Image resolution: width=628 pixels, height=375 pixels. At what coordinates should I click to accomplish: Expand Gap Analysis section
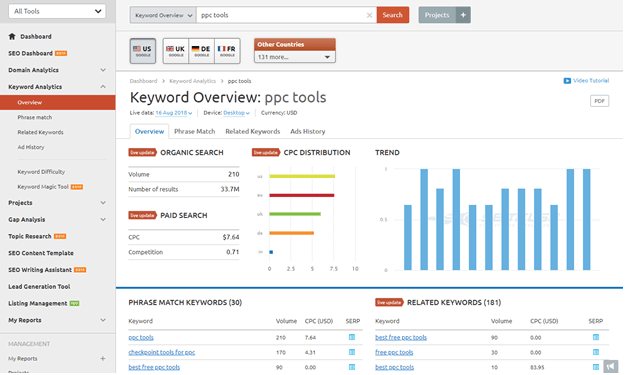coord(103,220)
